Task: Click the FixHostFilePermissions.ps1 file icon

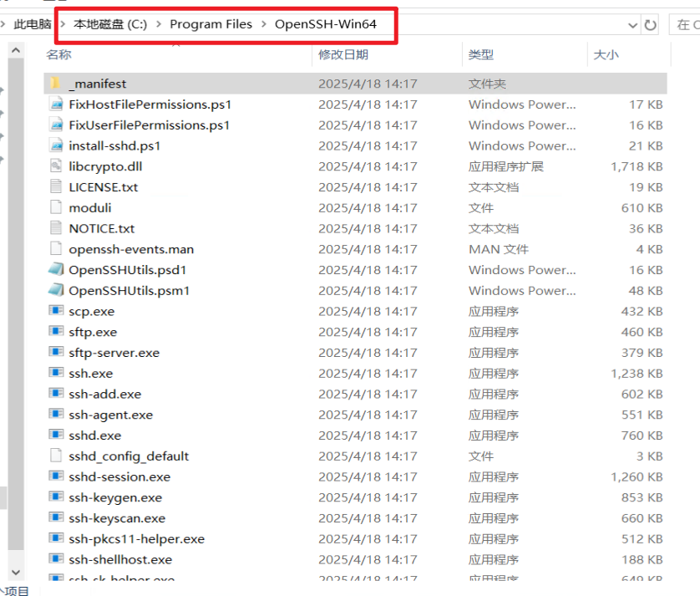Action: click(56, 104)
